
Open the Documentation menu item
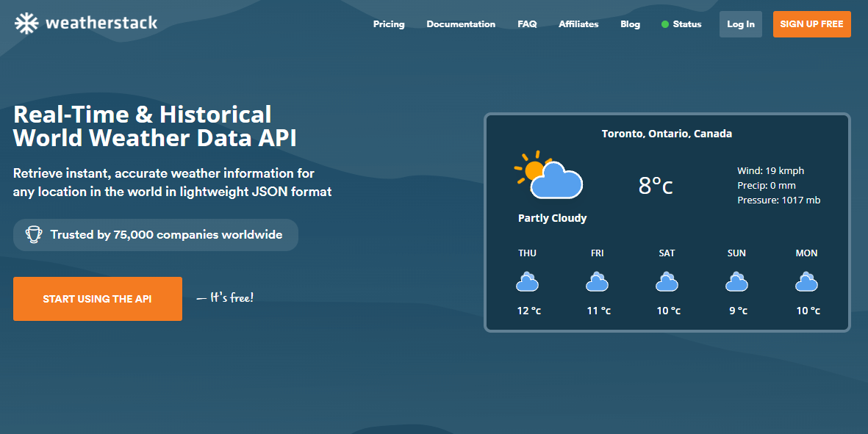(x=461, y=24)
